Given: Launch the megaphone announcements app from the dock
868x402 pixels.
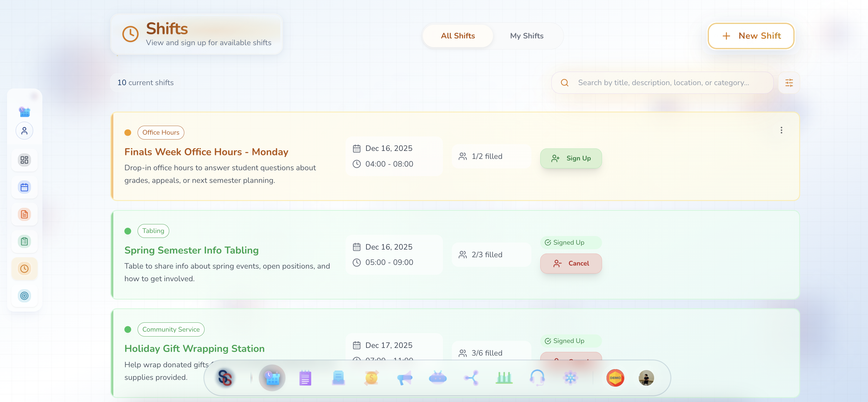Looking at the screenshot, I should click(x=404, y=378).
